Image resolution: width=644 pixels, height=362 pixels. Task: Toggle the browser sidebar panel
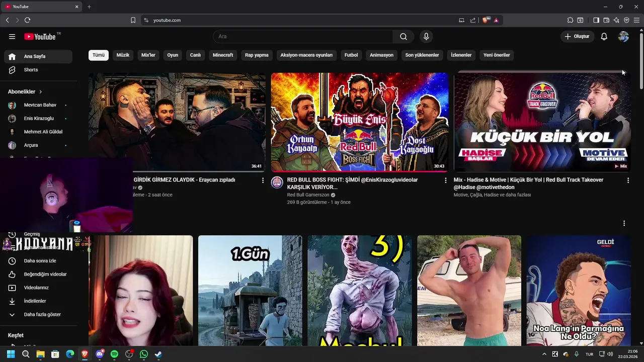pyautogui.click(x=596, y=20)
